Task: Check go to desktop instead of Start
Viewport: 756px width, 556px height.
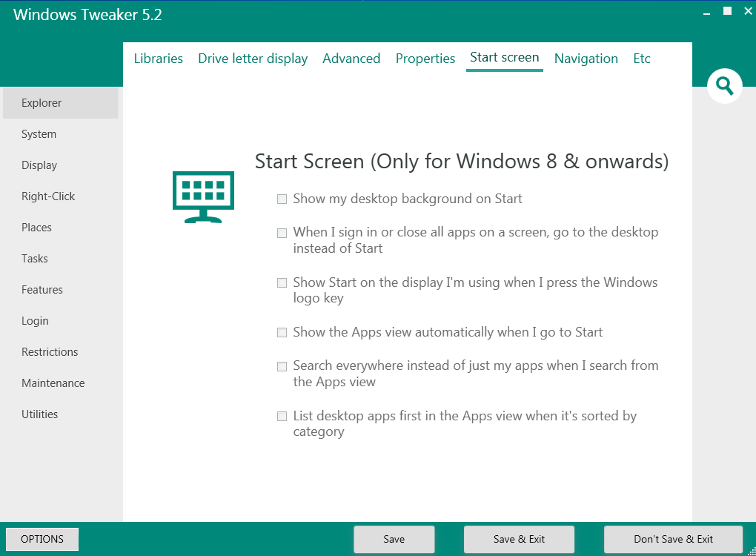Action: [x=282, y=233]
